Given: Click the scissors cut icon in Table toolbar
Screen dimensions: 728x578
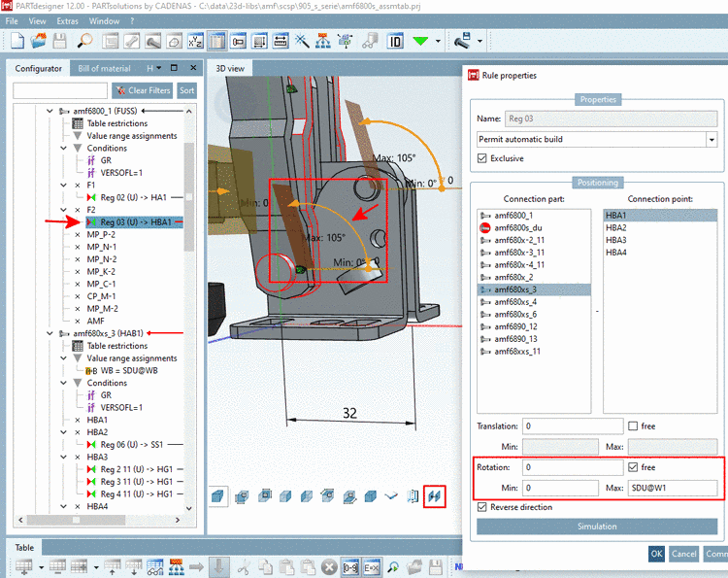Looking at the screenshot, I should pyautogui.click(x=245, y=566).
